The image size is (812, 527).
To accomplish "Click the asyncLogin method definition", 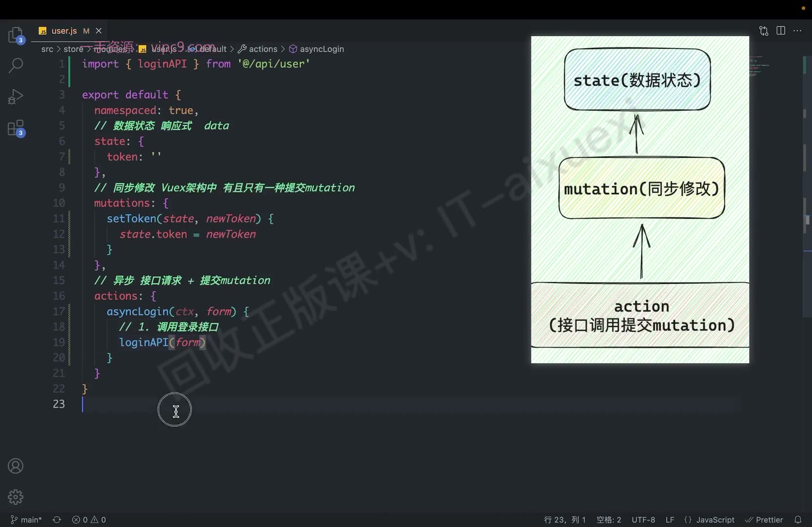I will pyautogui.click(x=178, y=311).
